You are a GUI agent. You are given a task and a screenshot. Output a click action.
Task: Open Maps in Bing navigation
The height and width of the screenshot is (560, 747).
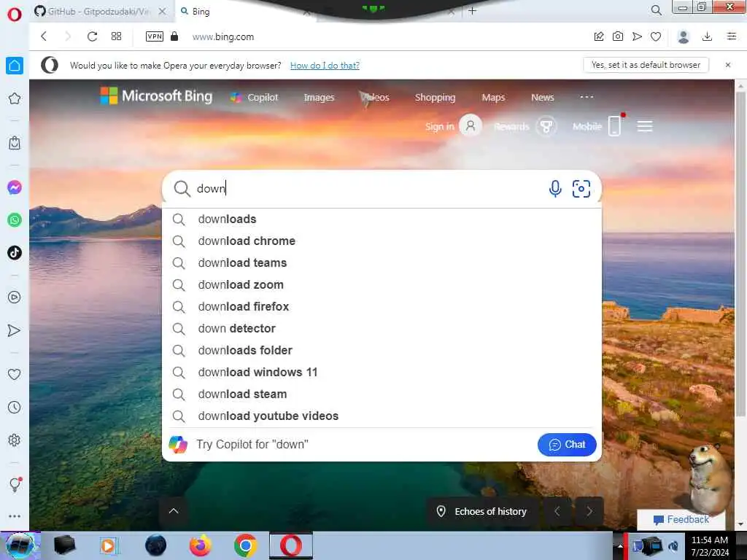[493, 98]
